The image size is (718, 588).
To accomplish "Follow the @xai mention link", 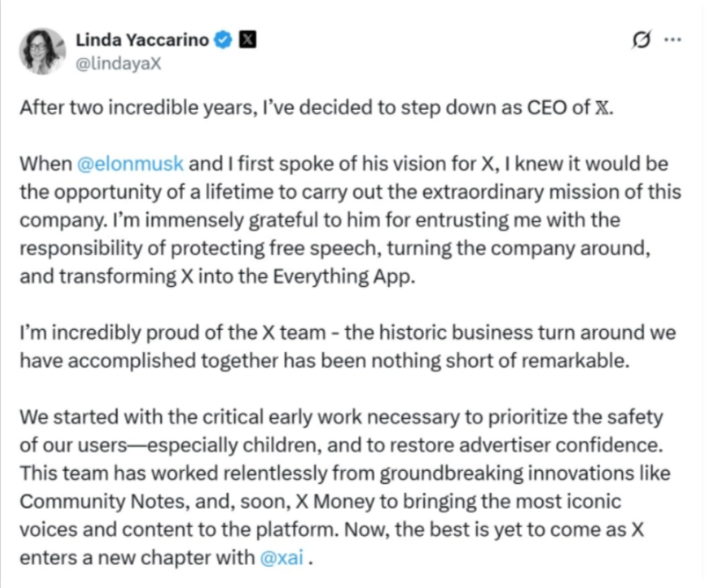I will pos(282,558).
